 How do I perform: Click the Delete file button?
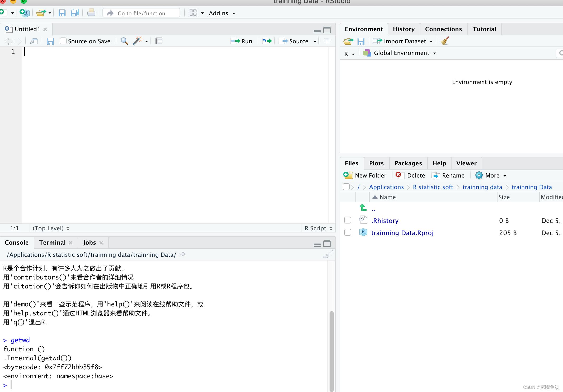click(x=411, y=175)
